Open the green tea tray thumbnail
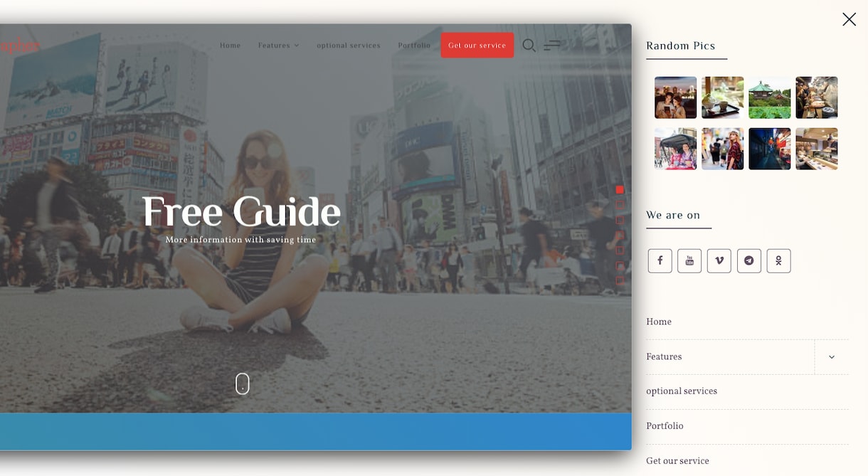The height and width of the screenshot is (476, 868). (723, 97)
